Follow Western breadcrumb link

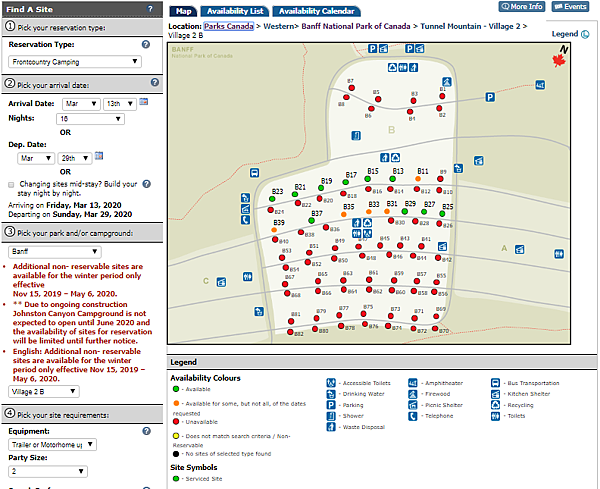(x=278, y=26)
